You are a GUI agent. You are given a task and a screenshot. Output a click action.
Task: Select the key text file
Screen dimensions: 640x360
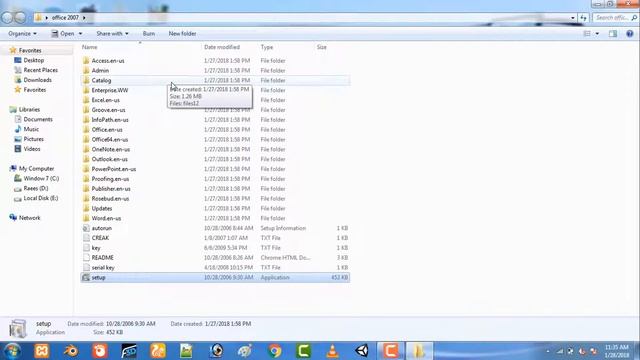96,248
